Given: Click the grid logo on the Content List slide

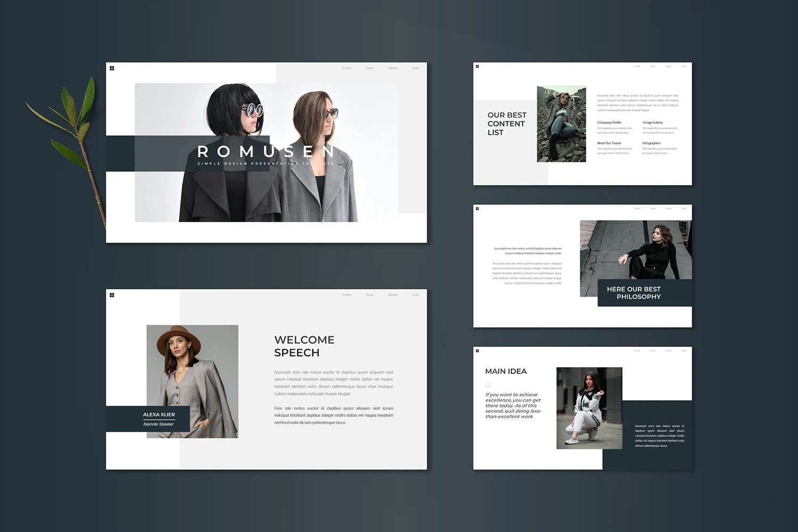Looking at the screenshot, I should point(477,66).
